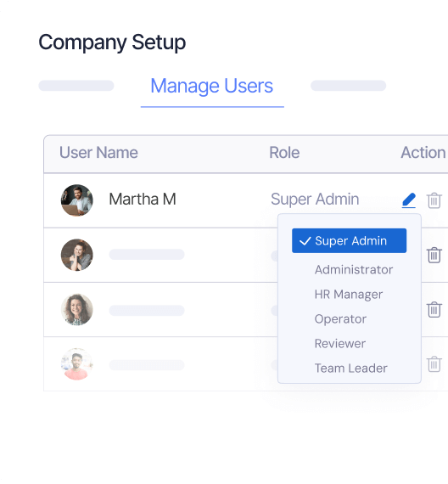Click the edit pencil icon for Martha M
Viewport: 448px width, 484px height.
[x=409, y=200]
